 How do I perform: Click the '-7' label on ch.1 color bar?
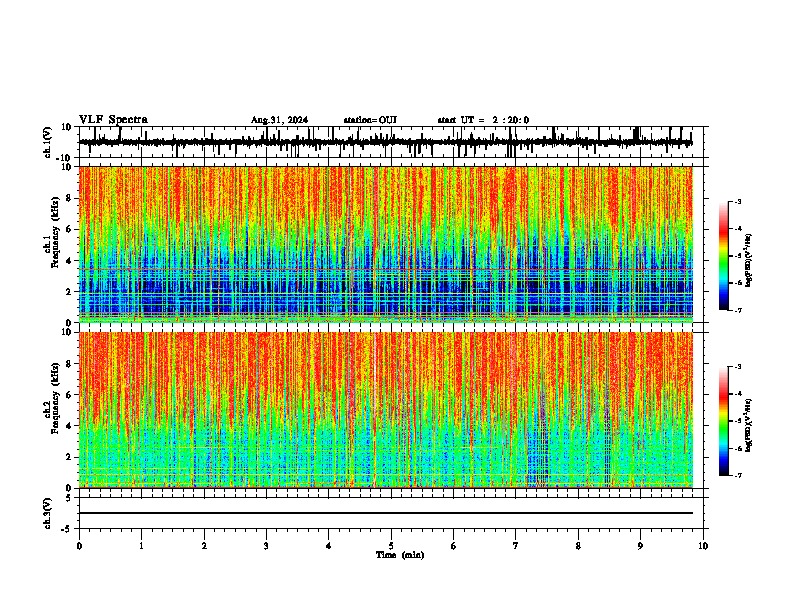click(738, 310)
